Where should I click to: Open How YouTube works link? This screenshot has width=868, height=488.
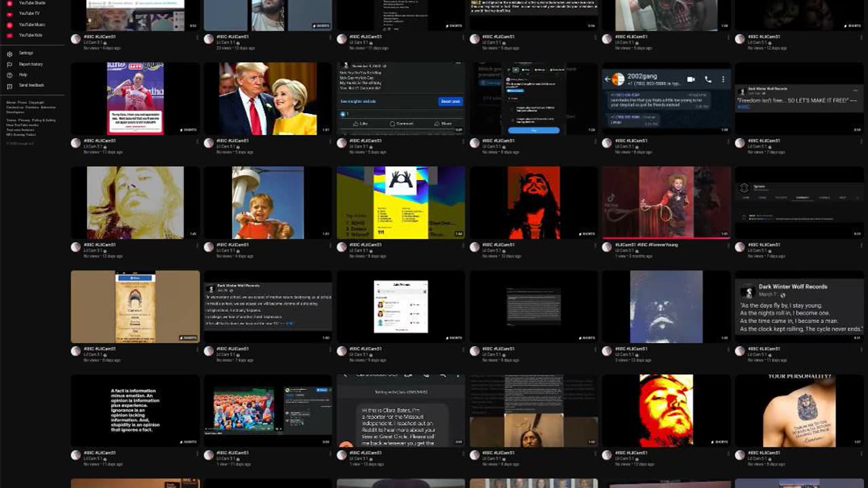pos(22,125)
